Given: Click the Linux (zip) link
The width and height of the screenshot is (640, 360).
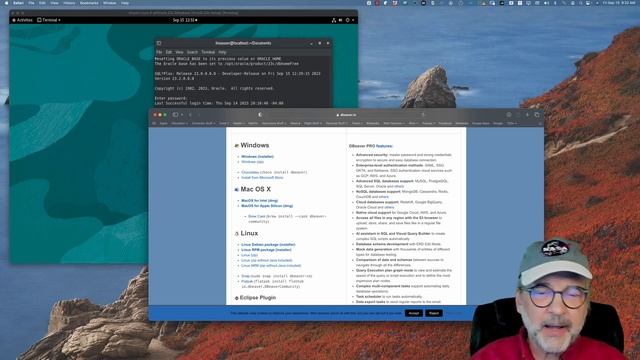Looking at the screenshot, I should click(249, 255).
